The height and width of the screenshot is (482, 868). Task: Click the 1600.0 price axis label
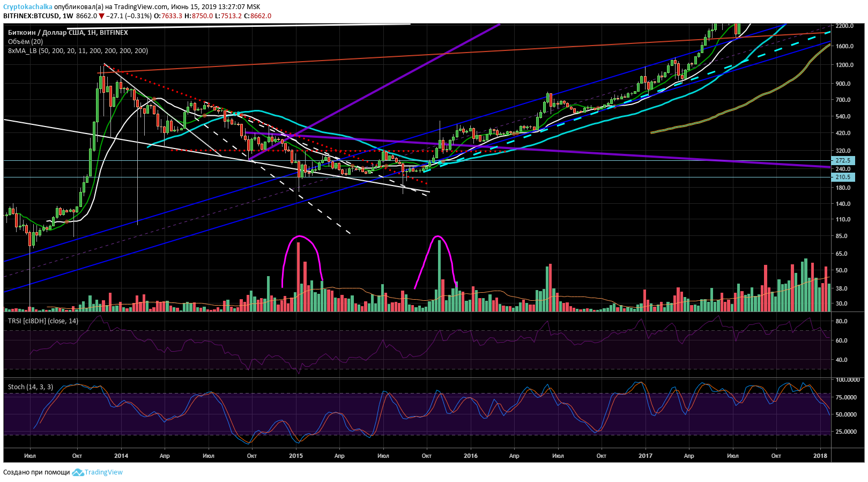coord(845,46)
